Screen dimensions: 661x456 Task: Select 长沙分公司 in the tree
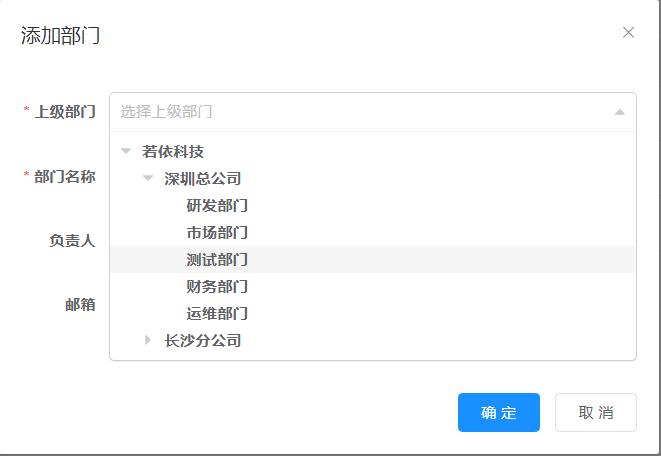click(x=202, y=341)
